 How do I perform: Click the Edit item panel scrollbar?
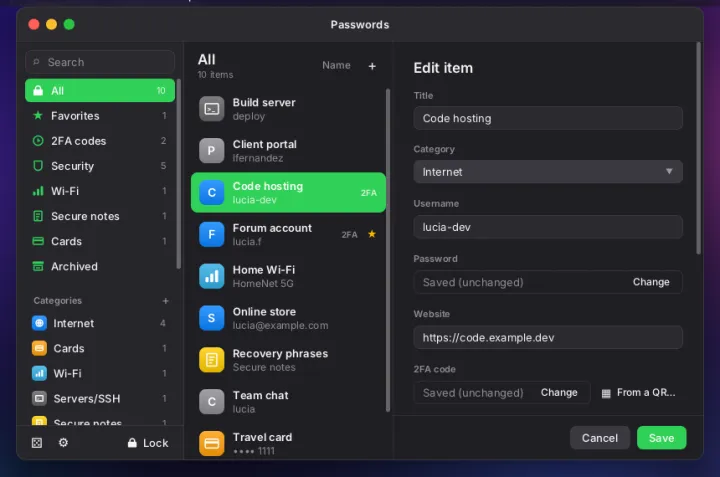(698, 148)
